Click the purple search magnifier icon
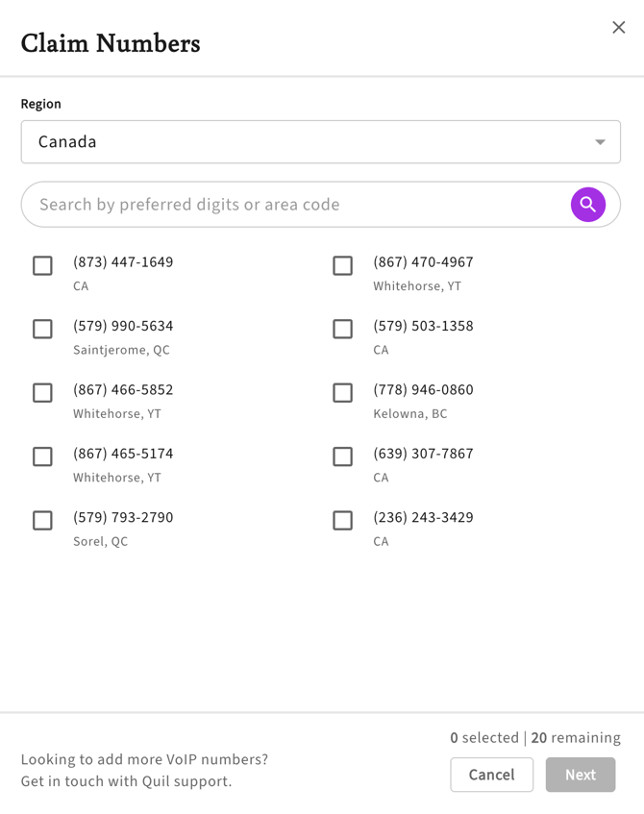Screen dimensions: 644x814 point(587,205)
